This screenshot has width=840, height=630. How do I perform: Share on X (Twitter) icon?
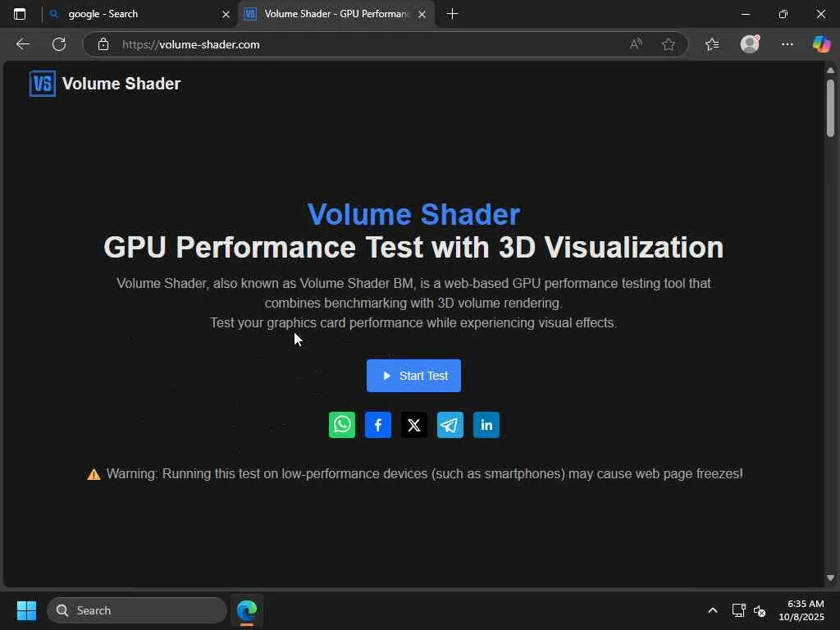tap(414, 425)
